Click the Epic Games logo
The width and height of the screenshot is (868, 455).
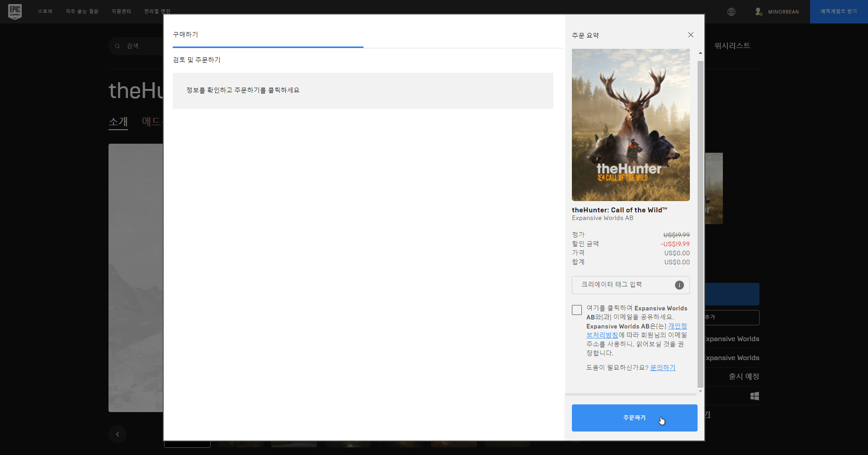click(x=15, y=11)
